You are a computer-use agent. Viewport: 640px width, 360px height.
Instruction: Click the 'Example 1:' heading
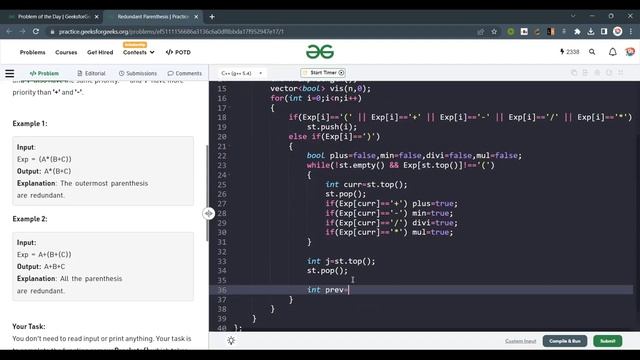click(x=30, y=124)
